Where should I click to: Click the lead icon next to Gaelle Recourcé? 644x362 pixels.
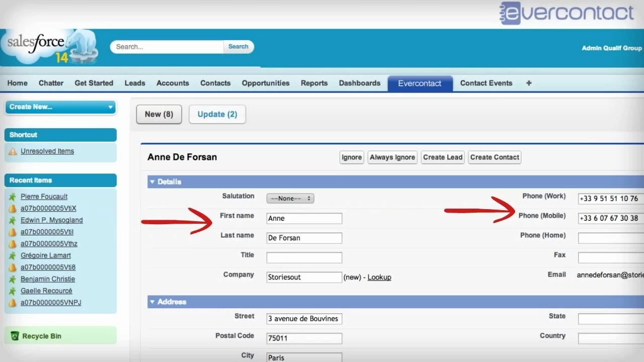pos(13,291)
